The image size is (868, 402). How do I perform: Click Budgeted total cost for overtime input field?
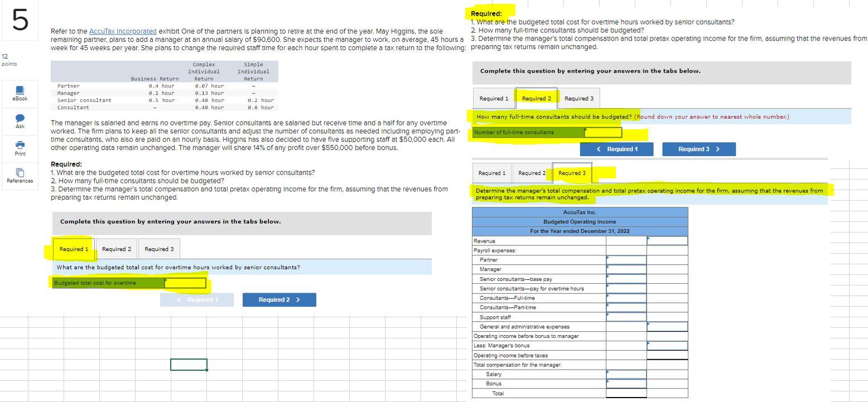185,283
